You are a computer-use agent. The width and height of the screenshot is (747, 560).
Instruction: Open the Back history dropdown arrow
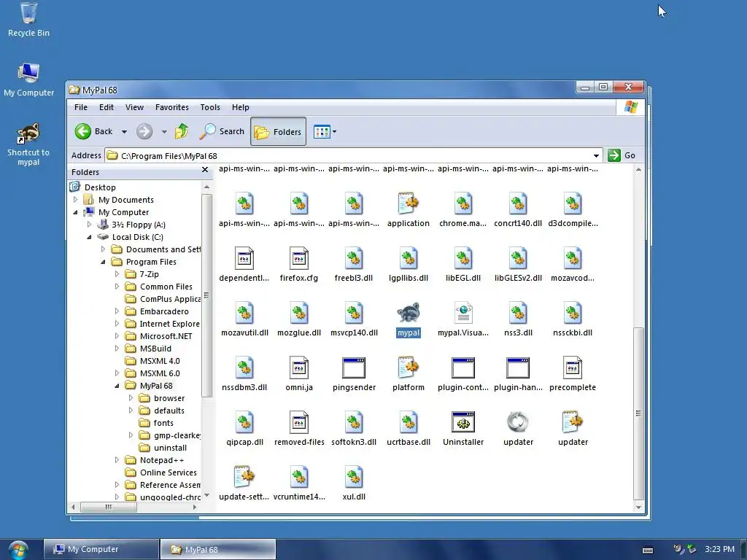124,132
